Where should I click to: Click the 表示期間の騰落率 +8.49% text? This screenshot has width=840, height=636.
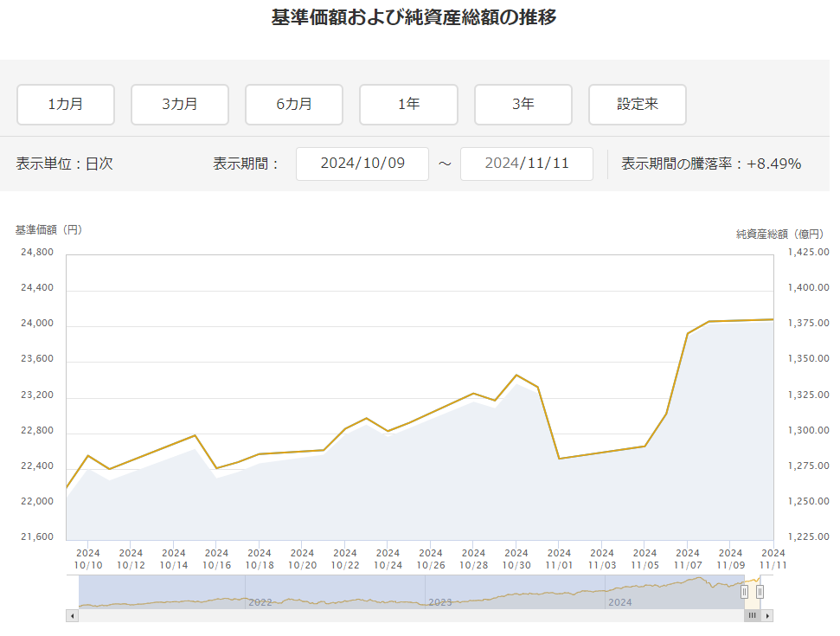tap(711, 164)
